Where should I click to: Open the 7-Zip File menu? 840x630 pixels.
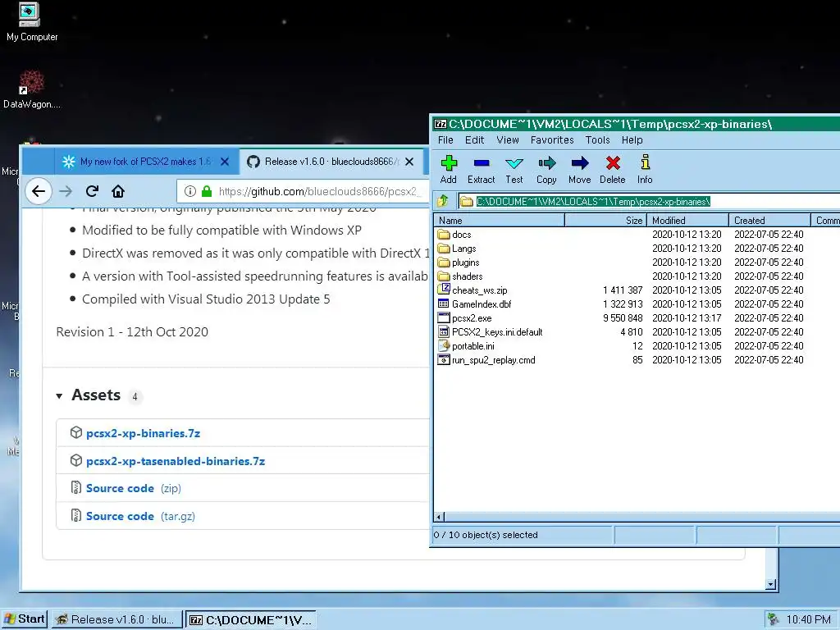point(445,139)
